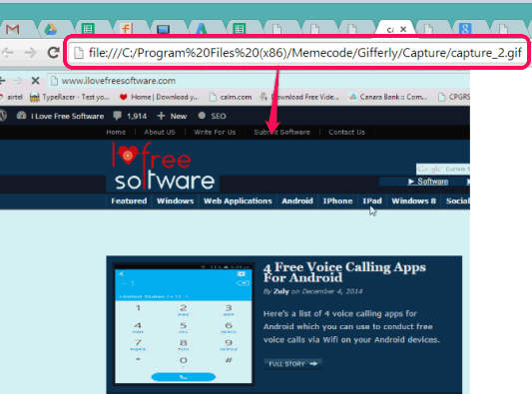Viewport: 532px width, 394px height.
Task: Open the airtel bookmark
Action: [12, 97]
